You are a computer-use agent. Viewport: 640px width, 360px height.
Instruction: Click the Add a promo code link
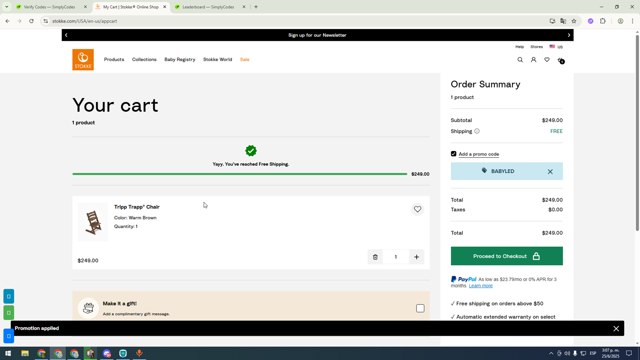click(479, 154)
